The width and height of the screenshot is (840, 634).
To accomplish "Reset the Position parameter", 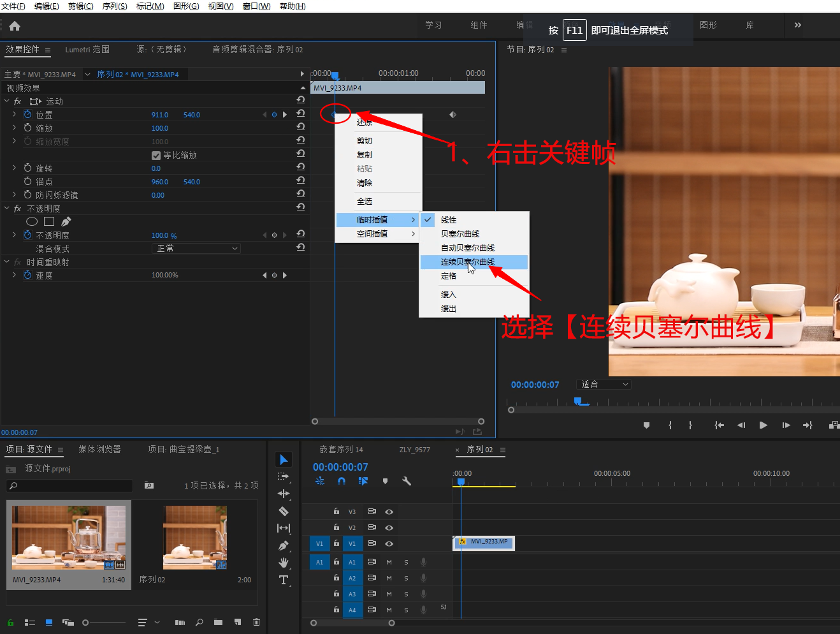I will tap(301, 114).
